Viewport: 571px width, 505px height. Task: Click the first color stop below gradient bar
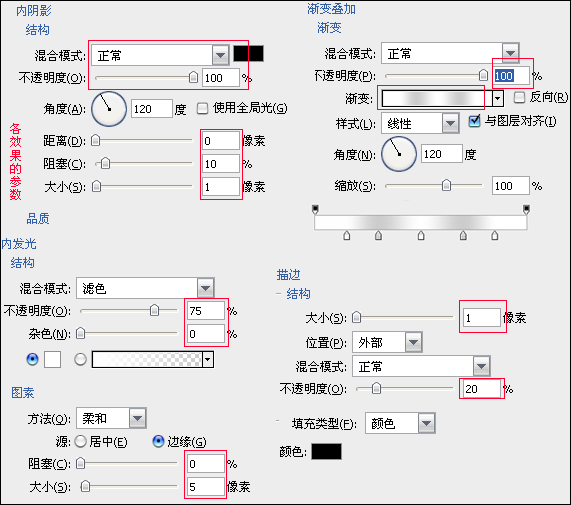pos(347,236)
